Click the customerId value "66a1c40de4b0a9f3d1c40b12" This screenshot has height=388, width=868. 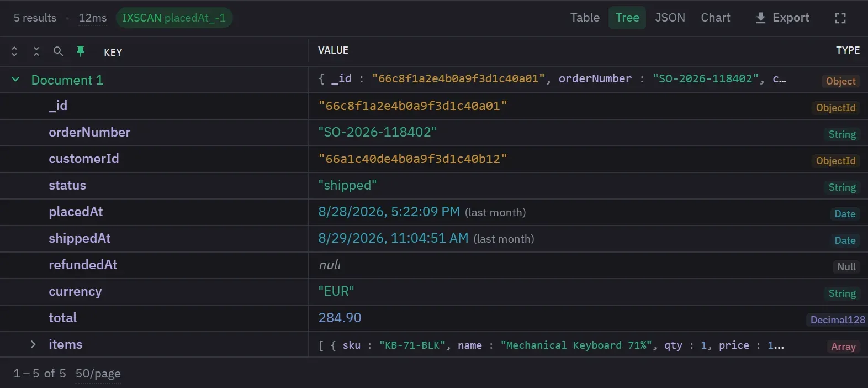[412, 159]
